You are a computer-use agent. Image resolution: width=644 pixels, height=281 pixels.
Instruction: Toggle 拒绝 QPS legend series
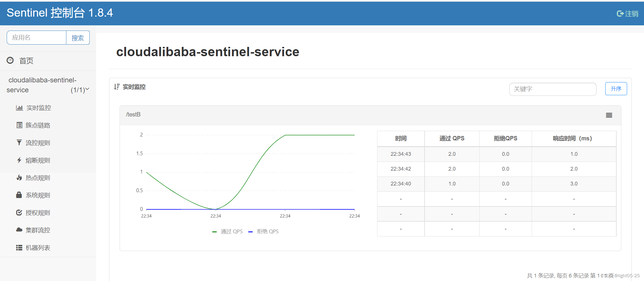(263, 231)
